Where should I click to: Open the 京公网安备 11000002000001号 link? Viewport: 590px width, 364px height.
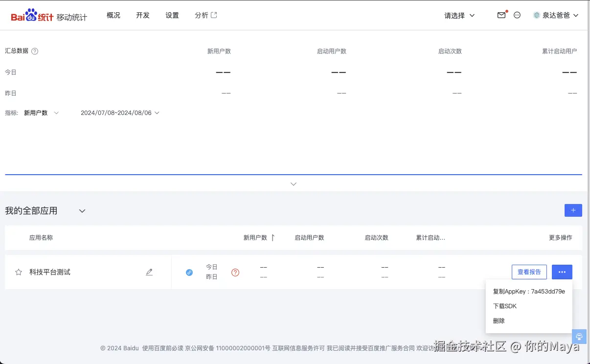(227, 348)
